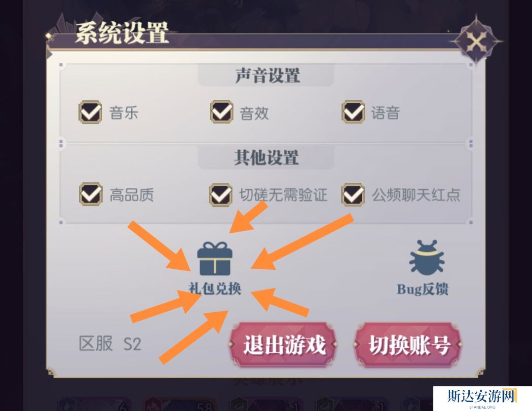This screenshot has height=411, width=532.
Task: Click the 其他设置 section header
Action: click(266, 158)
